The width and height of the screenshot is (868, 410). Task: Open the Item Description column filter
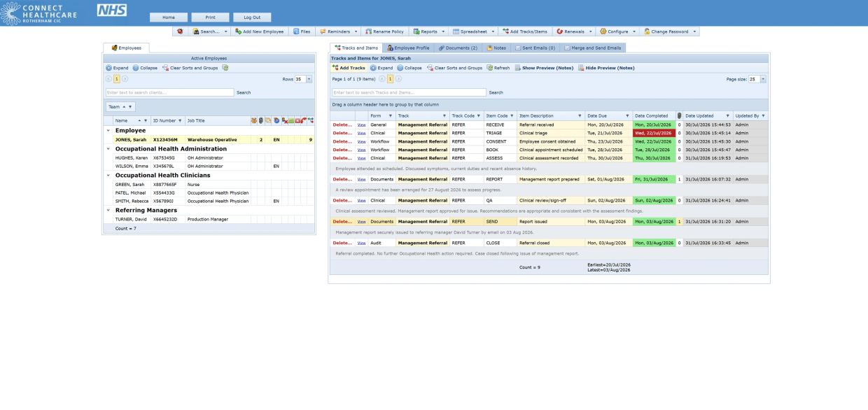(x=580, y=115)
